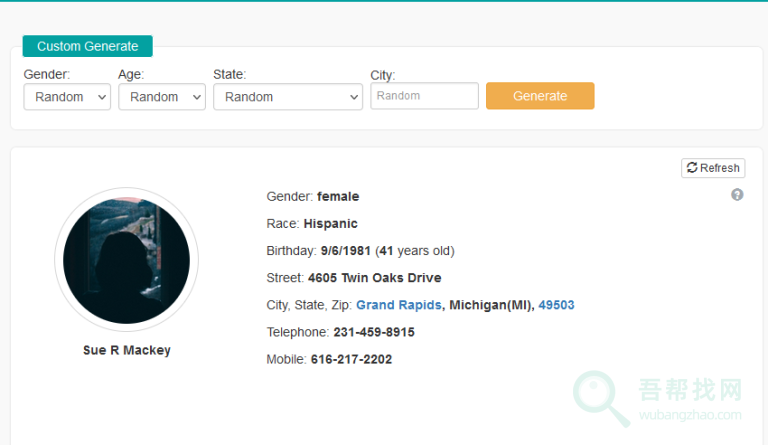Image resolution: width=768 pixels, height=445 pixels.
Task: Click the birthday value 9/6/1981
Action: point(346,251)
